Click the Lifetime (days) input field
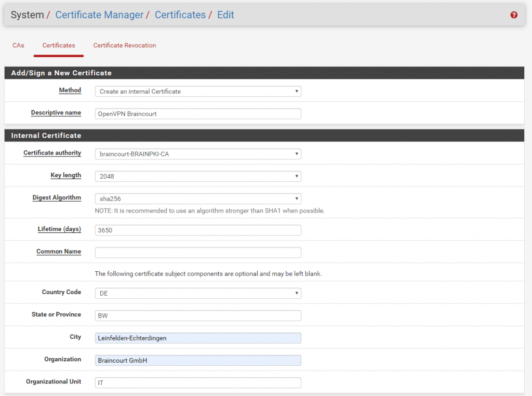 (x=198, y=230)
